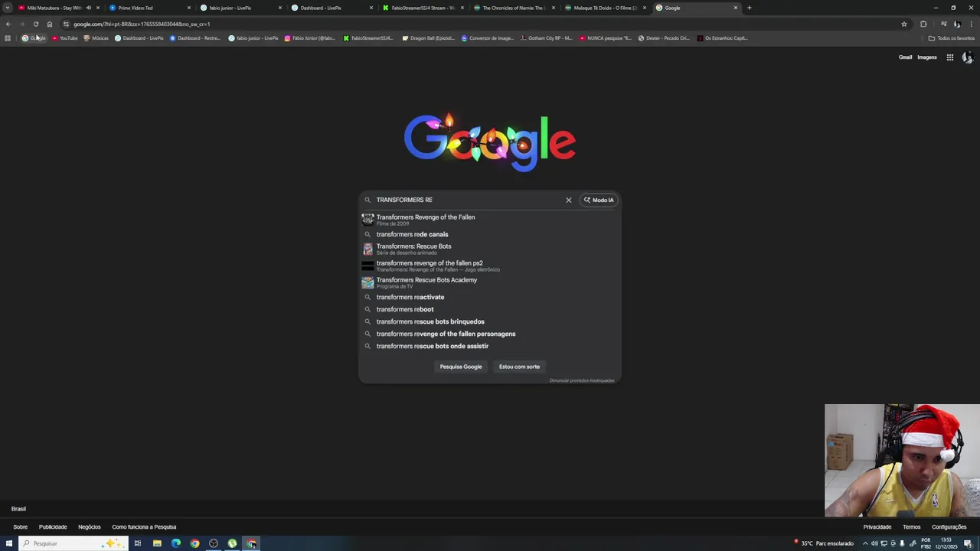Open the Dragon Ball bookmark
Screen dimensions: 980x551
pyautogui.click(x=429, y=38)
